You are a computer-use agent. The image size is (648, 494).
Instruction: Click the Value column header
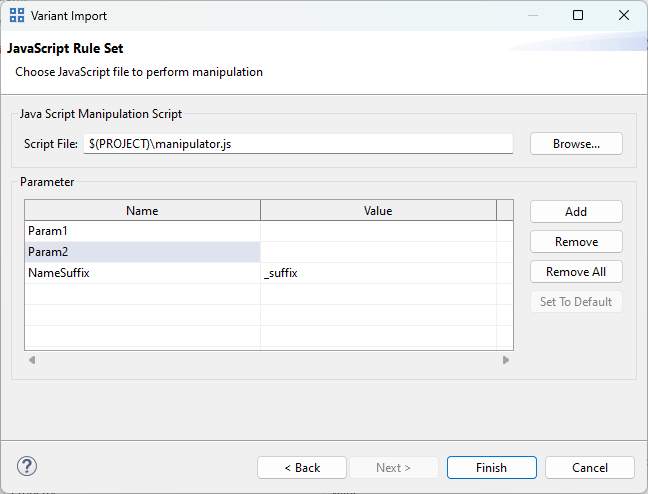(x=377, y=211)
